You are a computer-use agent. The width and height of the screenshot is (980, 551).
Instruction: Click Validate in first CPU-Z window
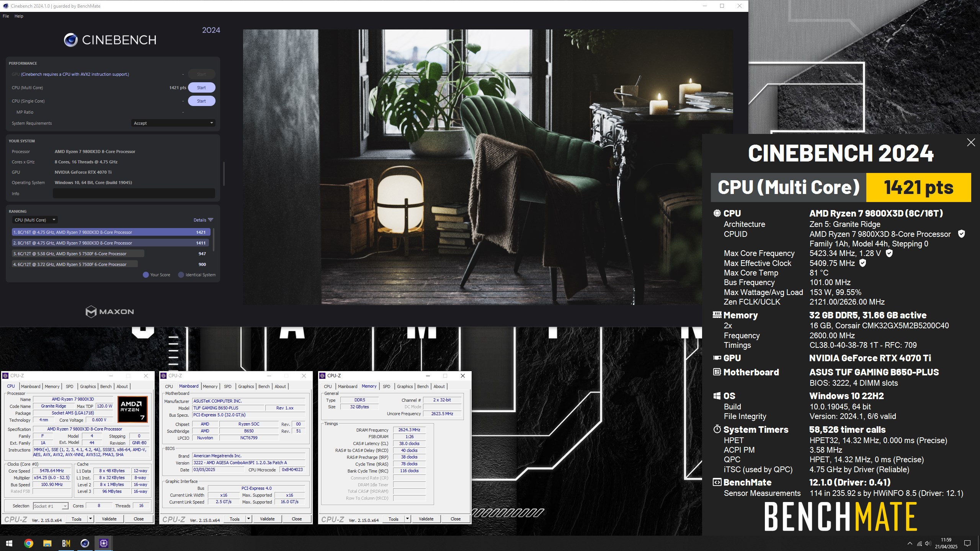[x=109, y=519]
